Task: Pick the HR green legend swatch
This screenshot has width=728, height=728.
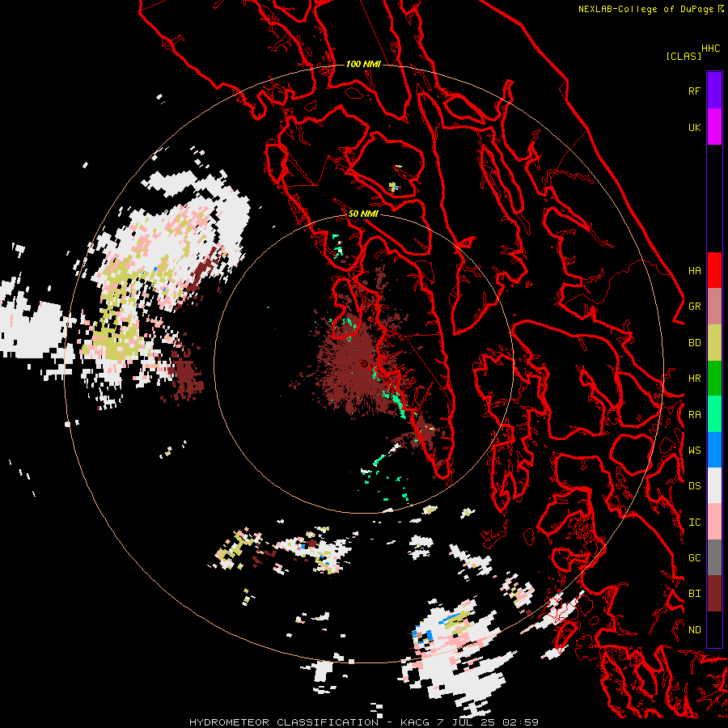Action: point(714,378)
